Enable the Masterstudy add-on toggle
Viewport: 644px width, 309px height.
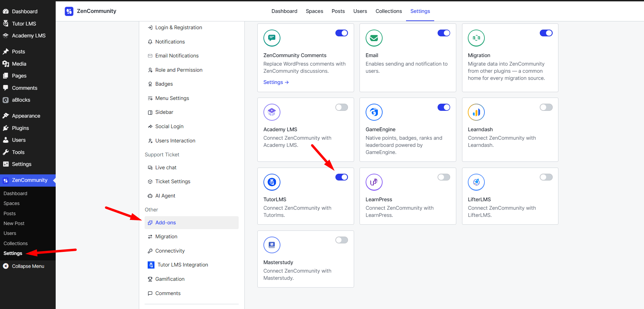342,240
